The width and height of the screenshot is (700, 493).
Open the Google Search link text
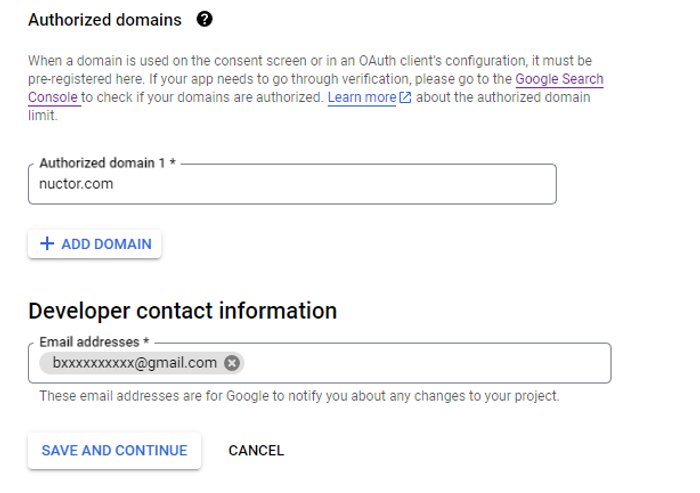click(559, 79)
